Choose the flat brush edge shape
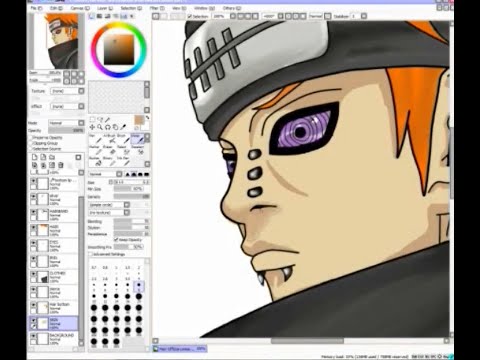 [147, 174]
